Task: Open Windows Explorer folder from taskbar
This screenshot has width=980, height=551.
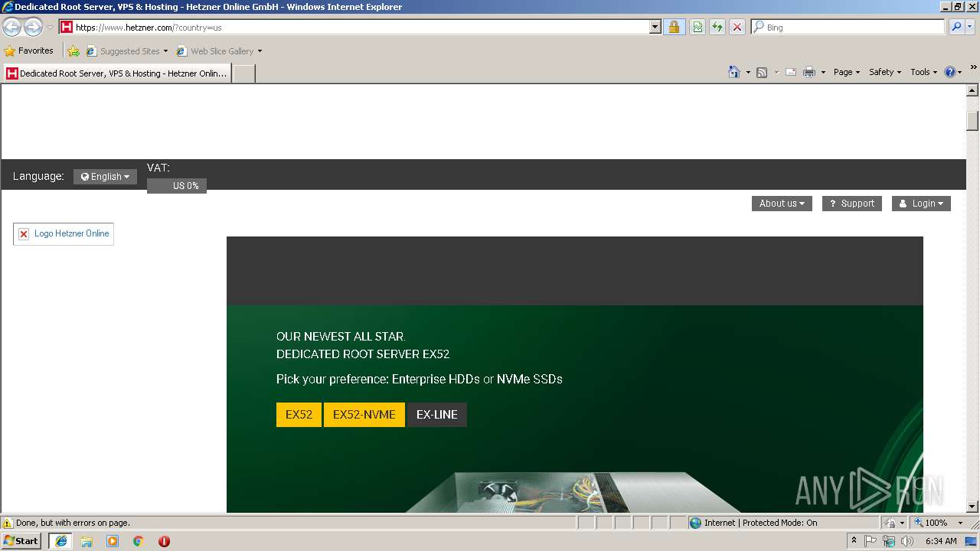Action: click(x=87, y=541)
